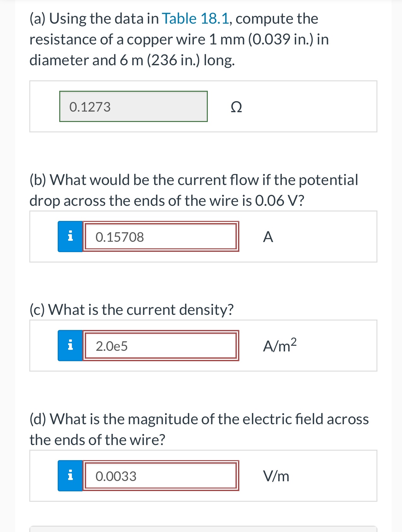Click the electric field answer box 0.0033
The width and height of the screenshot is (402, 532).
[161, 476]
